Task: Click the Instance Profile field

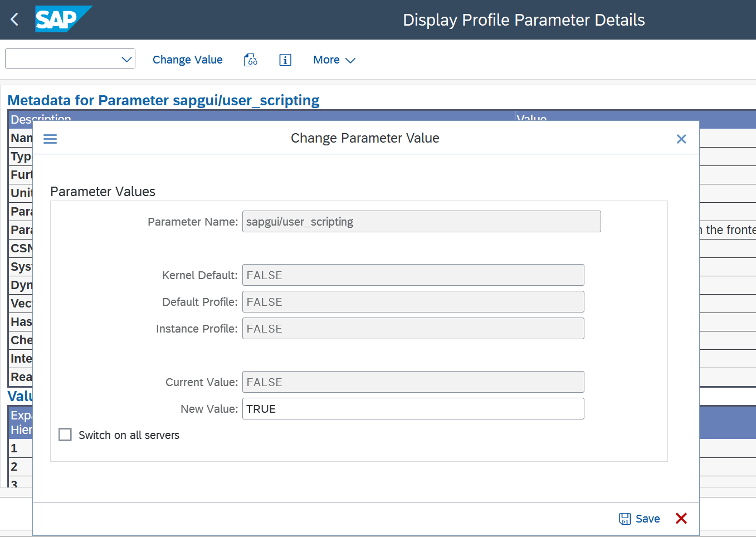Action: click(413, 329)
